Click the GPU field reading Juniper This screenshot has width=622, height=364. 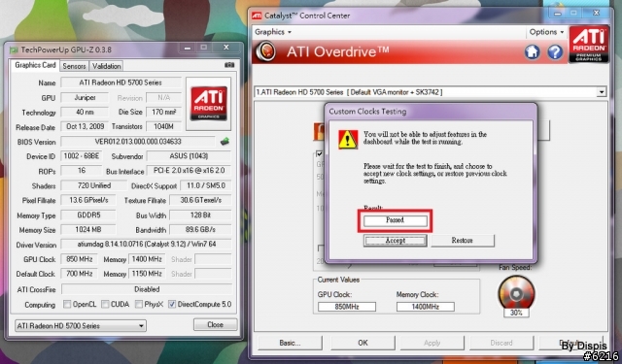[85, 97]
